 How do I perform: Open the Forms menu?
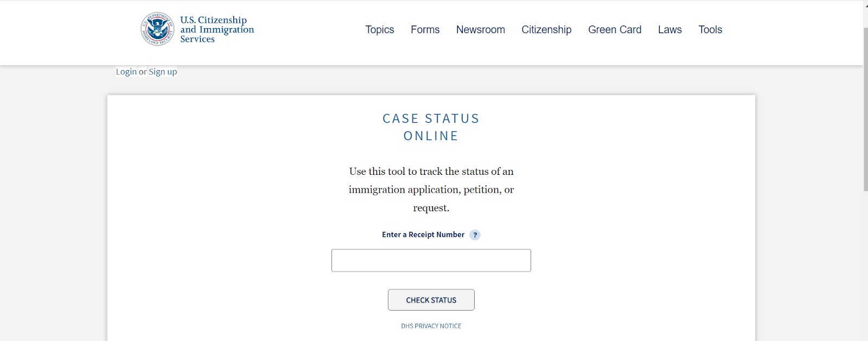(x=425, y=30)
